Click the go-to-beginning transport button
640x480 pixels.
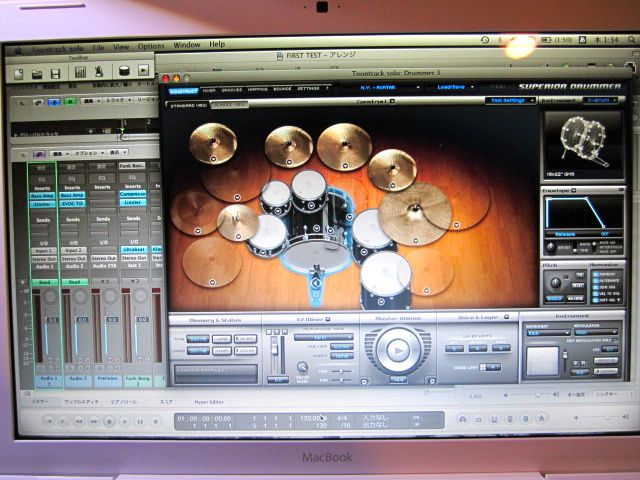pos(48,421)
